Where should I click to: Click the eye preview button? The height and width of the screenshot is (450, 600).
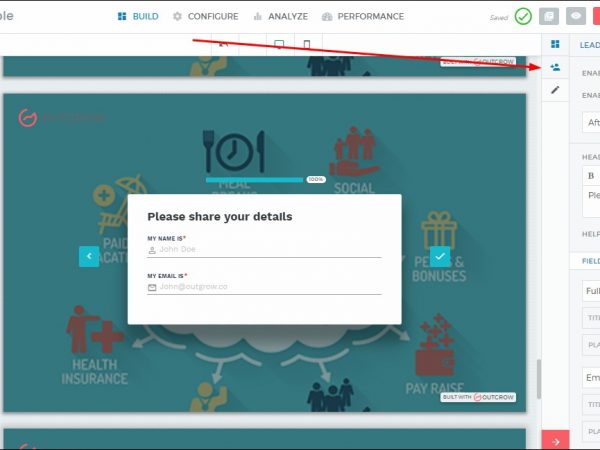tap(576, 17)
